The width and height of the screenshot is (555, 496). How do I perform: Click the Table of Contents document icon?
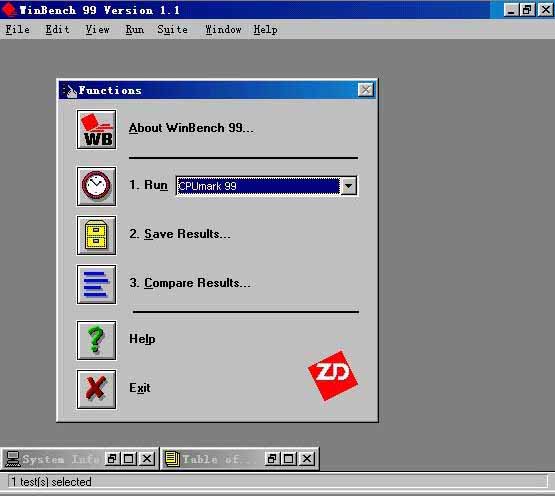coord(172,459)
